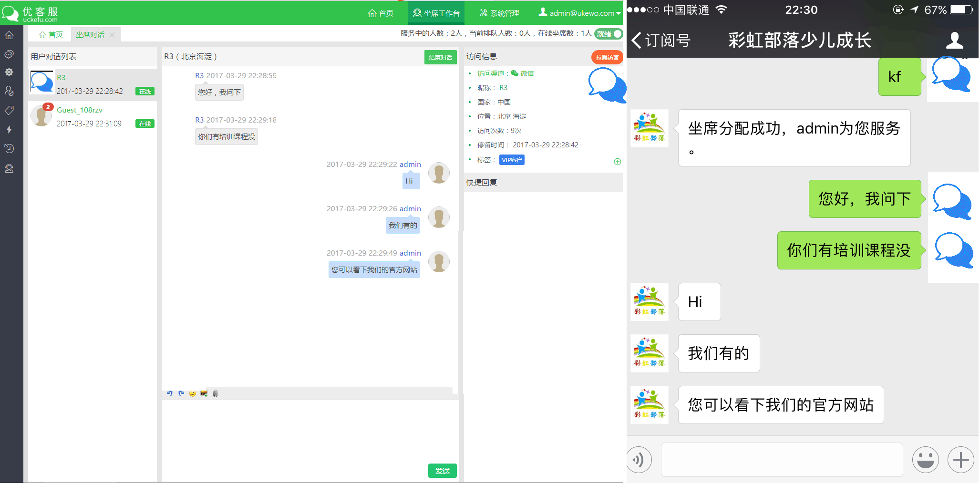Open the lightning bolt icon in the left sidebar
Image resolution: width=980 pixels, height=485 pixels.
9,129
